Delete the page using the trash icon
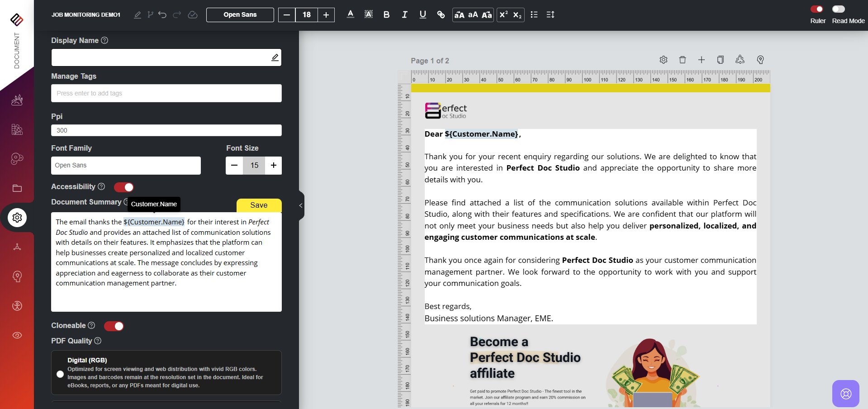 (x=683, y=60)
